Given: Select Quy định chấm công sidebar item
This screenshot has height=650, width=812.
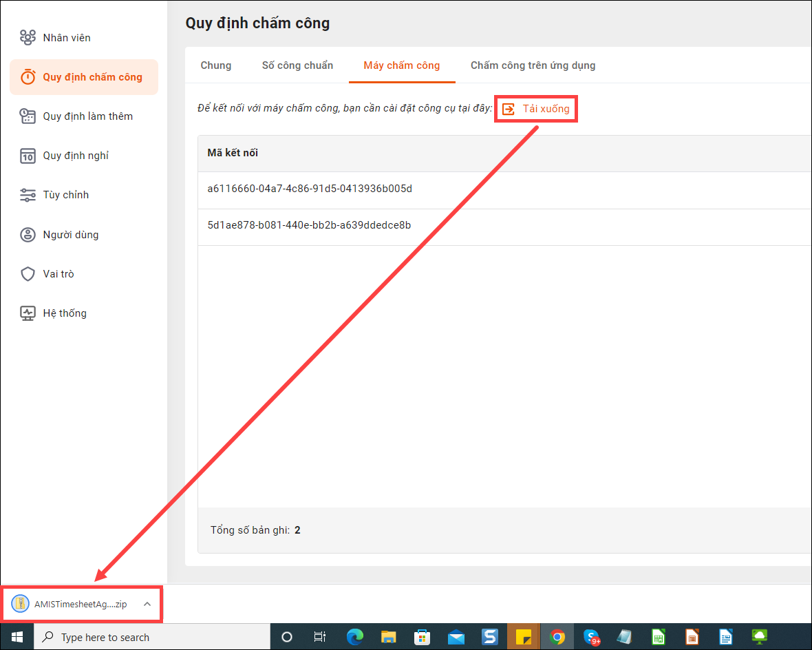Looking at the screenshot, I should tap(84, 76).
